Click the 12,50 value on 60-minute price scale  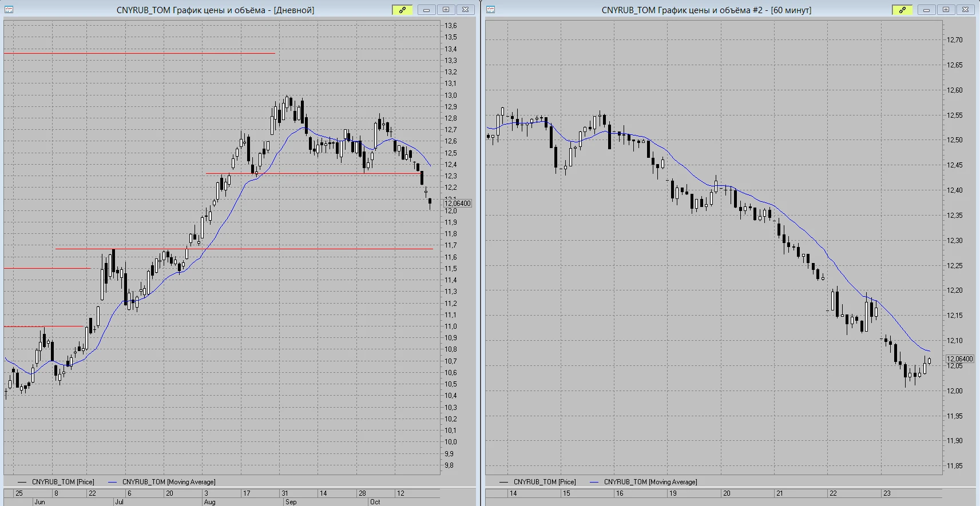tap(955, 140)
